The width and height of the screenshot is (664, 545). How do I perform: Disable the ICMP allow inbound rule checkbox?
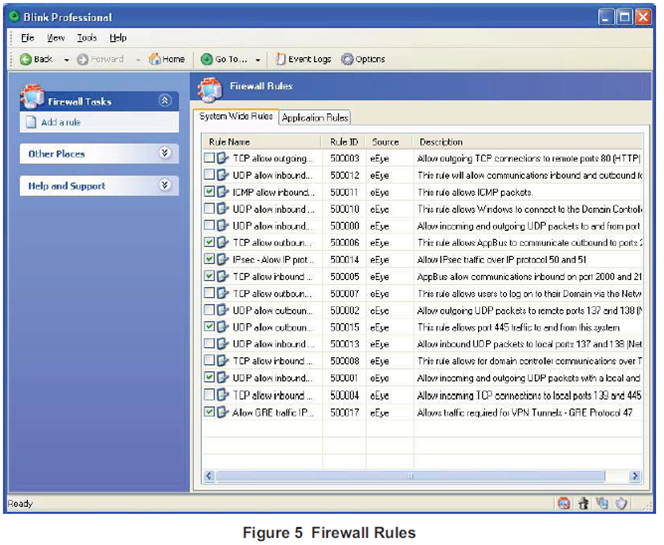point(209,191)
